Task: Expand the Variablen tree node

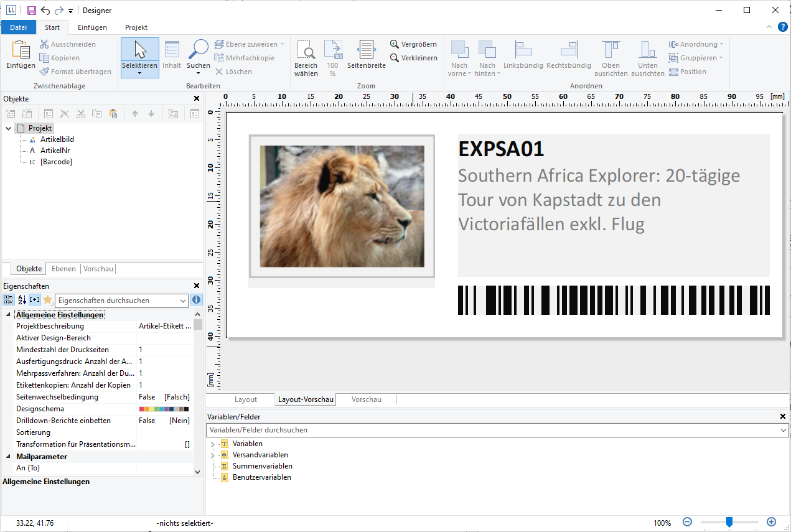Action: (212, 444)
